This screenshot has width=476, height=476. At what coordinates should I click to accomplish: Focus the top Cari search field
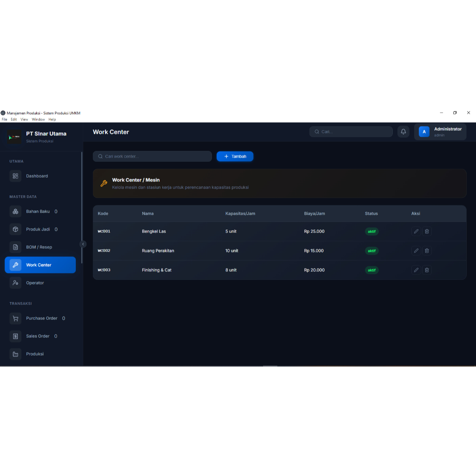click(351, 132)
